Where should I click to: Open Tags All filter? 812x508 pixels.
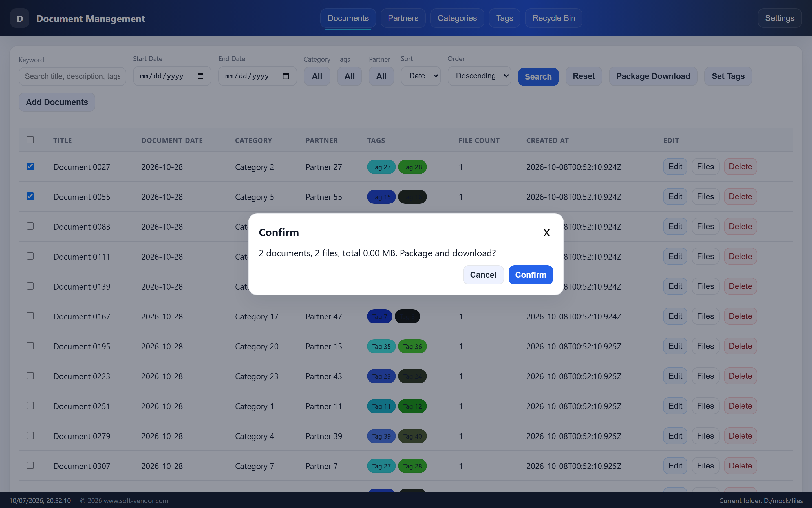pyautogui.click(x=349, y=76)
